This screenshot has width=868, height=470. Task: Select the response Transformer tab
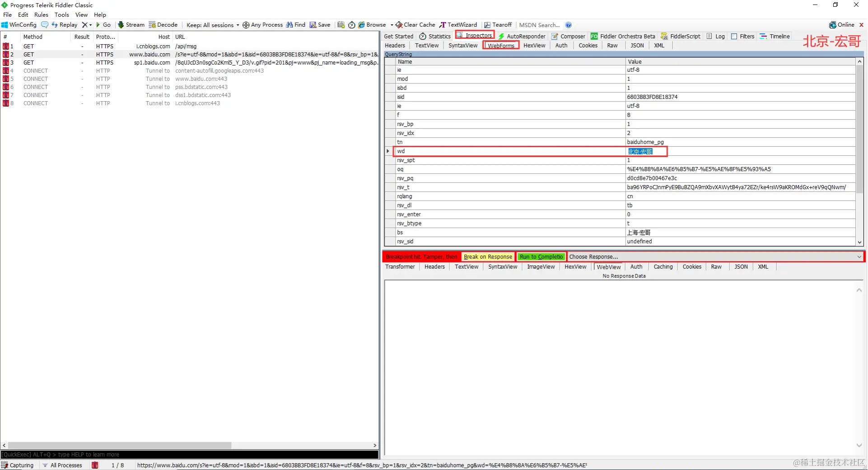pos(400,267)
